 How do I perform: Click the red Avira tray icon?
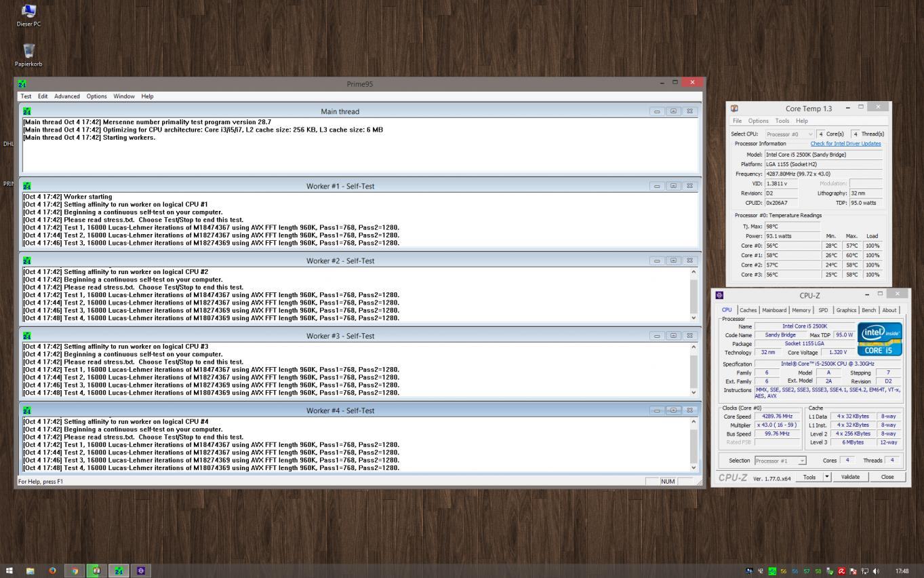pyautogui.click(x=841, y=571)
